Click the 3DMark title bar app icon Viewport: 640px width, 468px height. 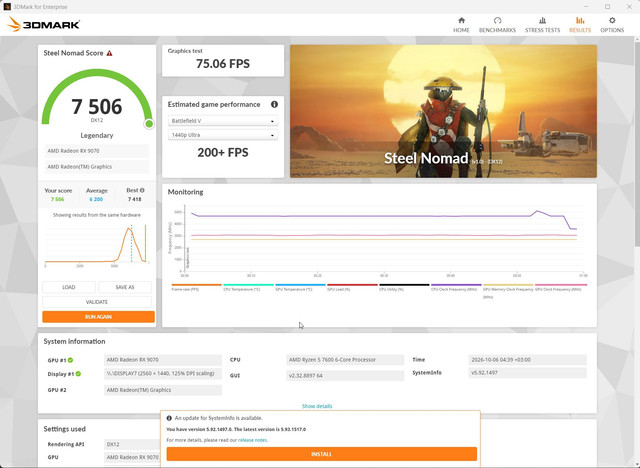(x=7, y=7)
